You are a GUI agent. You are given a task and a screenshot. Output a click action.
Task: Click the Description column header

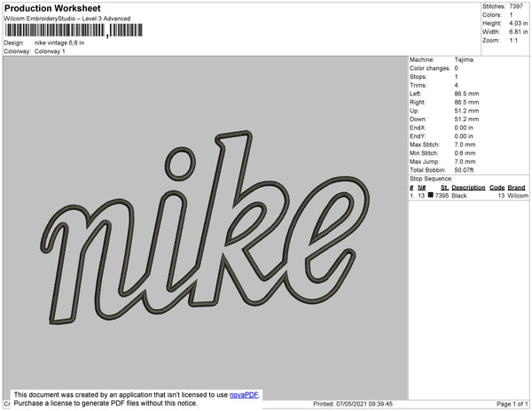tap(468, 188)
